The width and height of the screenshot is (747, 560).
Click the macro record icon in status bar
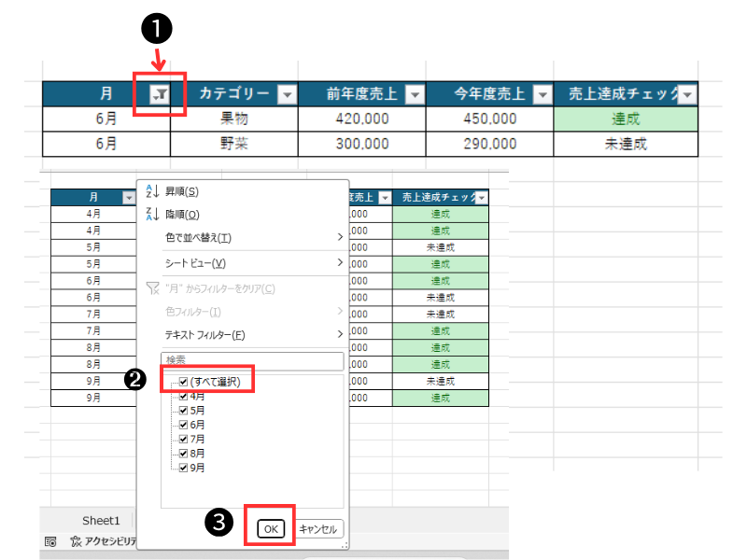(x=49, y=542)
